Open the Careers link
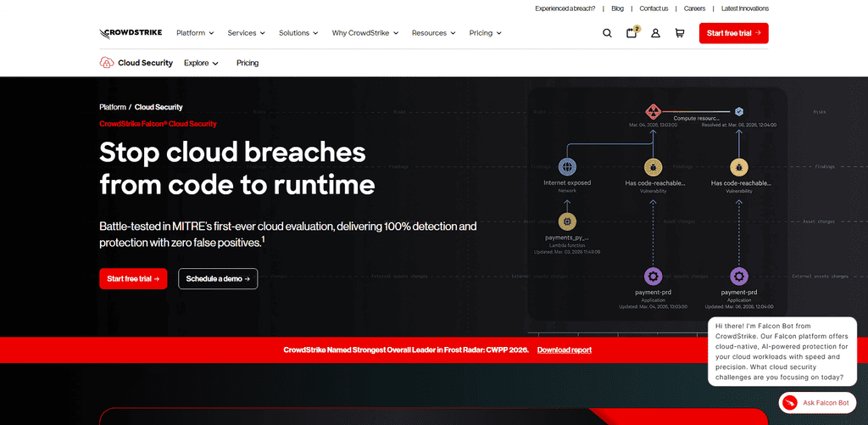This screenshot has height=425, width=868. point(694,8)
